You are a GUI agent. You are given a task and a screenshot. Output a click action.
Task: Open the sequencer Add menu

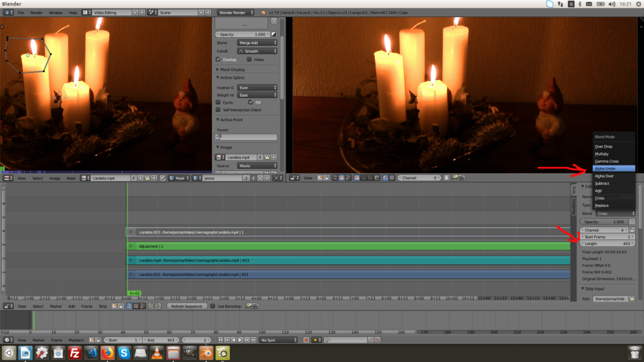(72, 306)
